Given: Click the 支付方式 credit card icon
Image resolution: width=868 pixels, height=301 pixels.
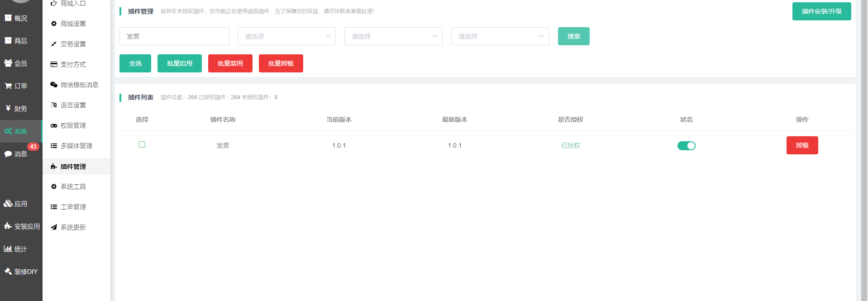Looking at the screenshot, I should 54,64.
